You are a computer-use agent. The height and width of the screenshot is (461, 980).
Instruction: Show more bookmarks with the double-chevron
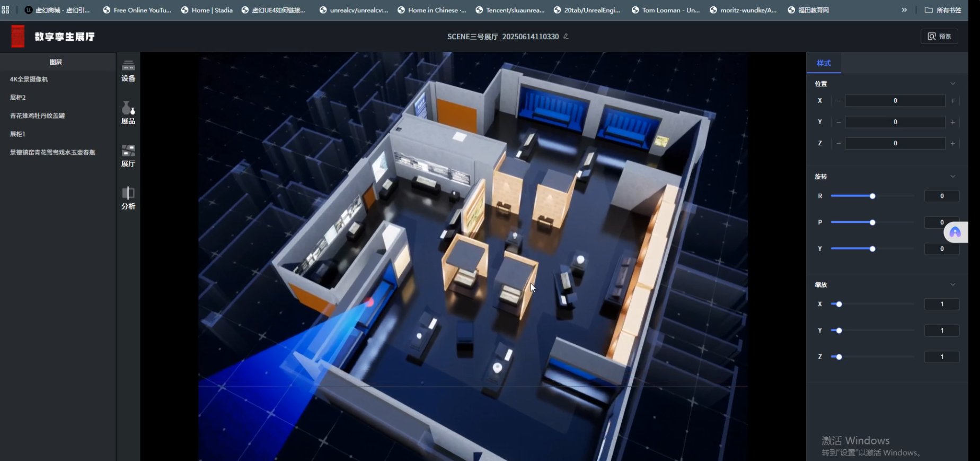click(904, 10)
